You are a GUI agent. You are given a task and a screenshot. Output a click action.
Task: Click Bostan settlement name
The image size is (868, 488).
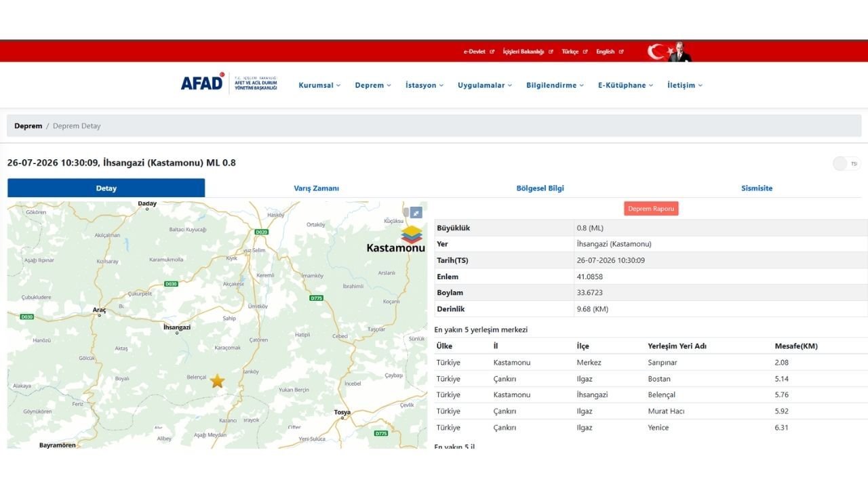coord(659,379)
